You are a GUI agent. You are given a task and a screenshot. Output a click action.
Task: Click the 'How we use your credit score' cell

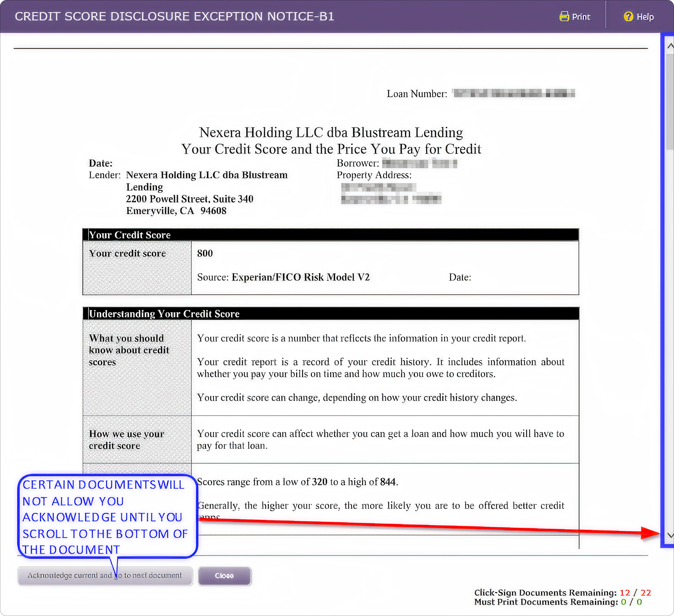[126, 440]
